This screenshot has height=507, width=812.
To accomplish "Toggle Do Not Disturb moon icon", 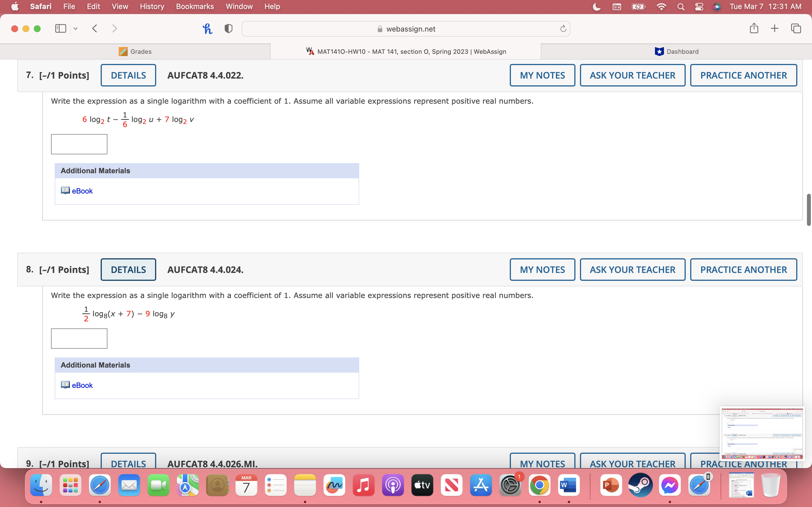I will coord(597,6).
